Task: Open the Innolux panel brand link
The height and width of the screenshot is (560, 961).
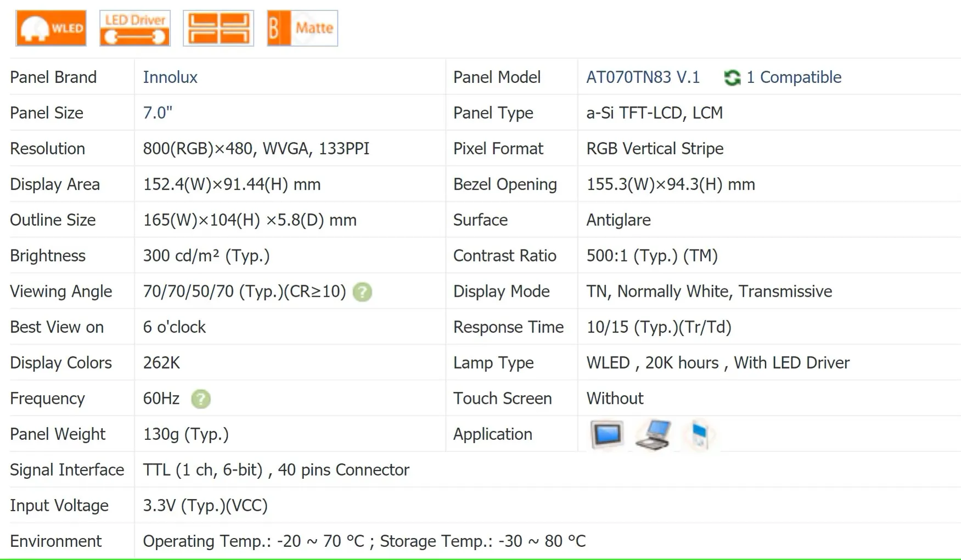Action: 170,77
